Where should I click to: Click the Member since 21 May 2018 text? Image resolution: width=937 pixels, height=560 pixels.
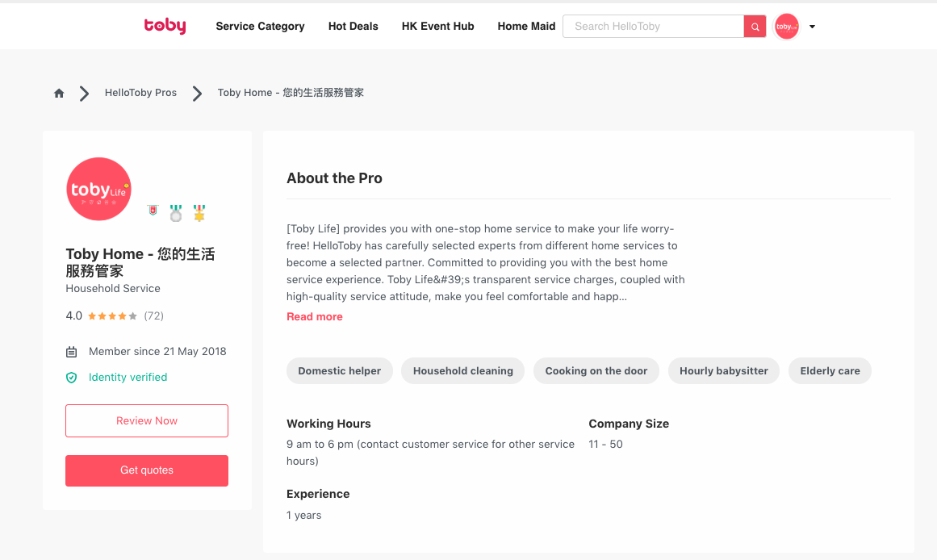point(157,352)
